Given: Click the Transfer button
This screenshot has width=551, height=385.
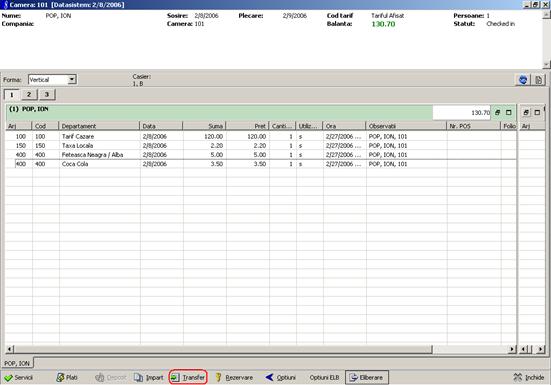Looking at the screenshot, I should [x=188, y=377].
